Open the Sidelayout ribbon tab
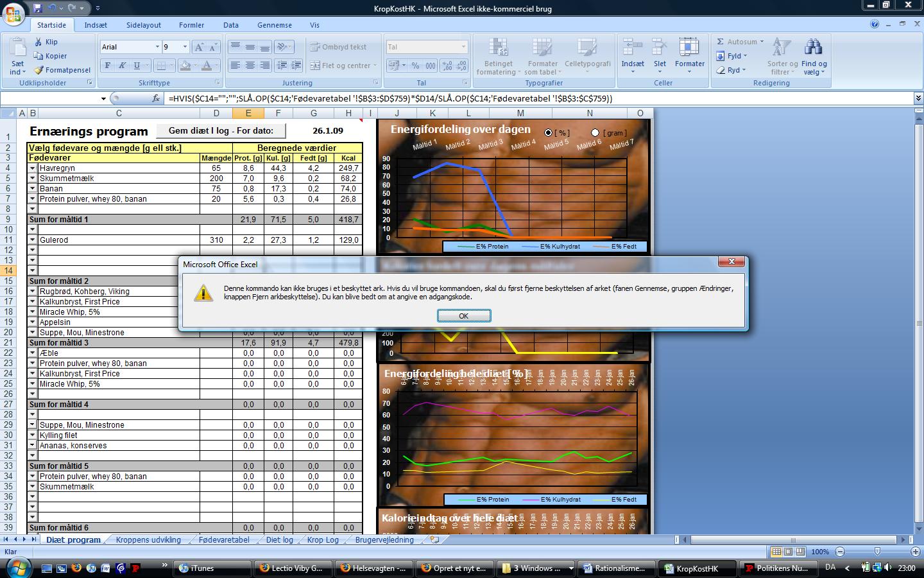The height and width of the screenshot is (578, 924). [144, 25]
